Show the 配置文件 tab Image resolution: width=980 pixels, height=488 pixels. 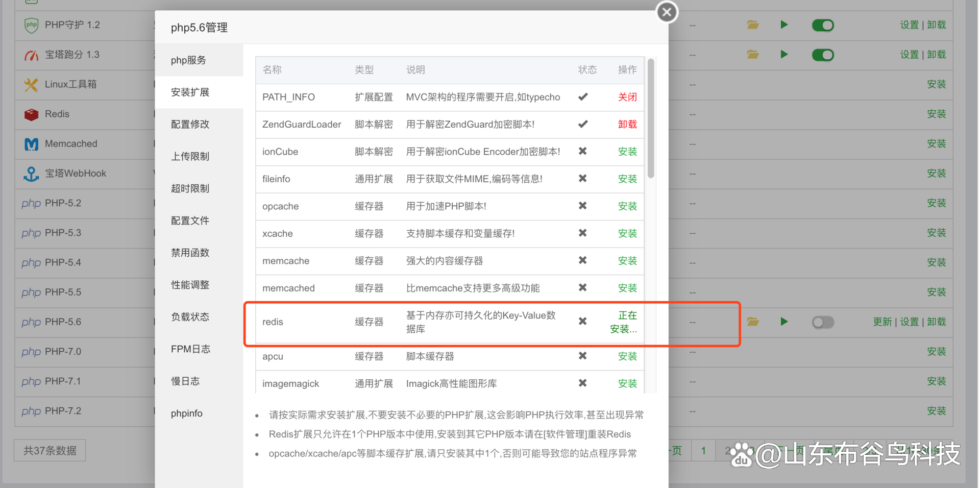click(199, 221)
